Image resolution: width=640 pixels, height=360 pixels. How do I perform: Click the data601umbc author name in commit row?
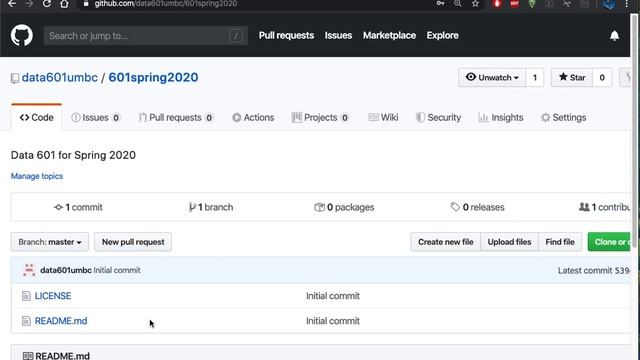coord(66,270)
